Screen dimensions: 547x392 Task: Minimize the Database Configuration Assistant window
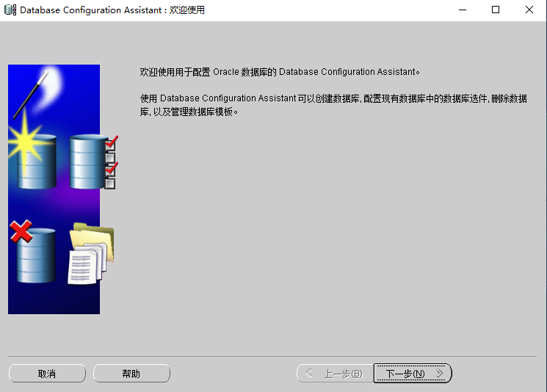tap(463, 10)
